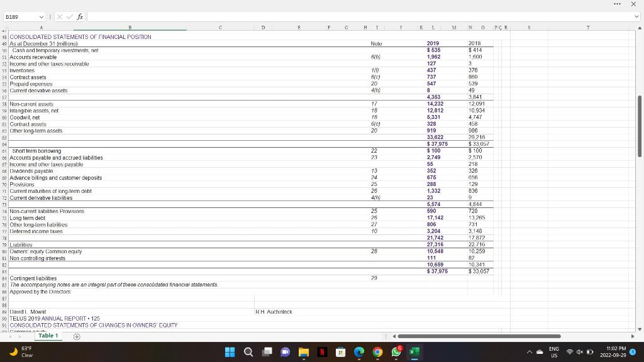The height and width of the screenshot is (362, 644).
Task: Select the Table 1 sheet tab
Action: (x=48, y=336)
